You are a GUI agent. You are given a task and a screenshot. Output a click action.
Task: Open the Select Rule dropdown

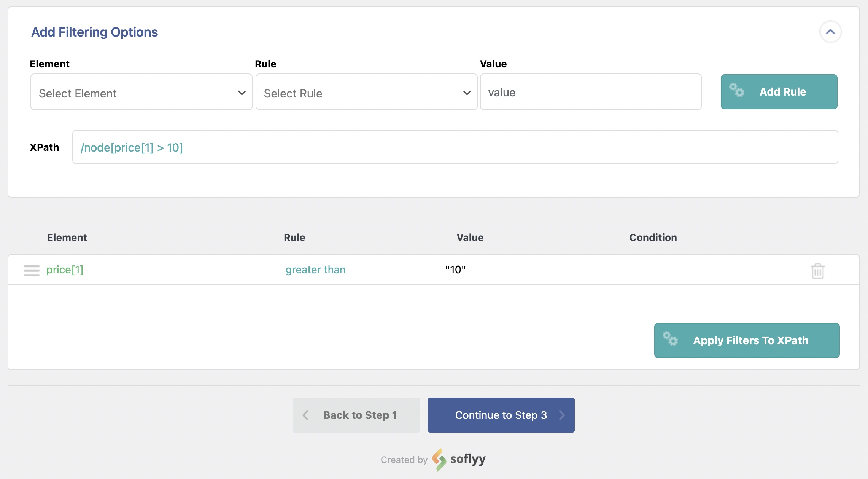pos(366,92)
